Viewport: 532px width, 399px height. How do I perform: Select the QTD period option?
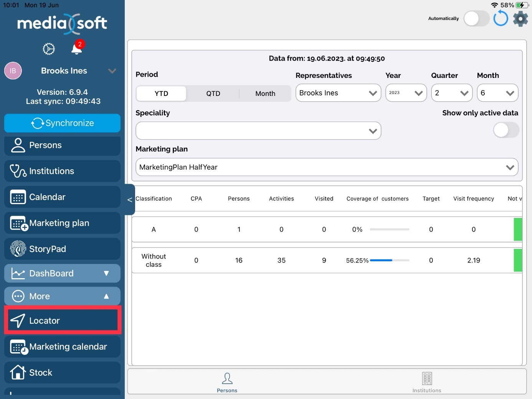coord(213,94)
